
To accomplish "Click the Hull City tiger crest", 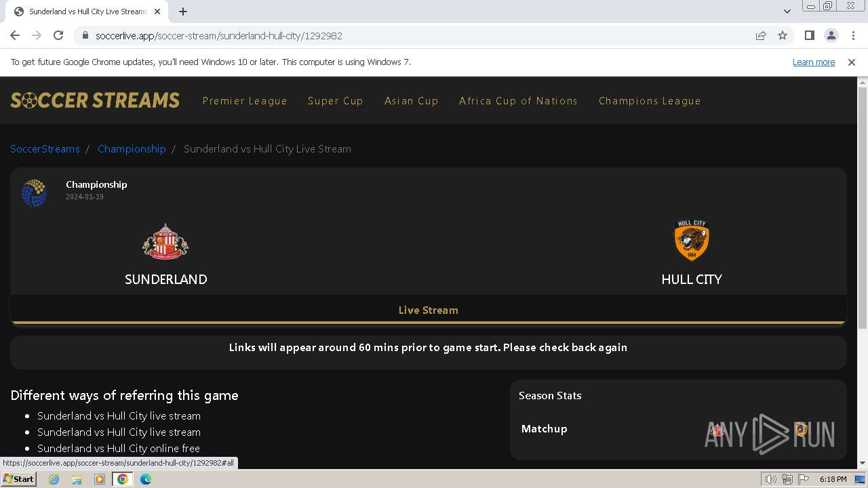I will 691,241.
